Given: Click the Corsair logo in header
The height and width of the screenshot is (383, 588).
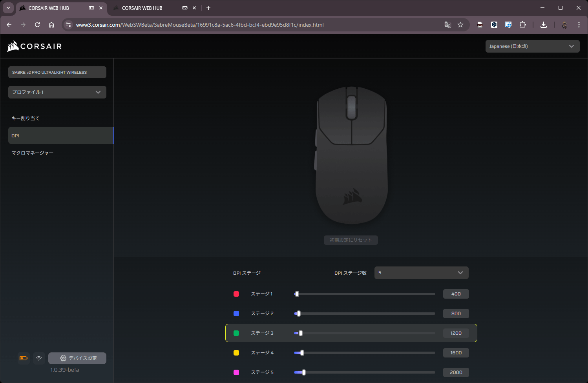Looking at the screenshot, I should 35,46.
